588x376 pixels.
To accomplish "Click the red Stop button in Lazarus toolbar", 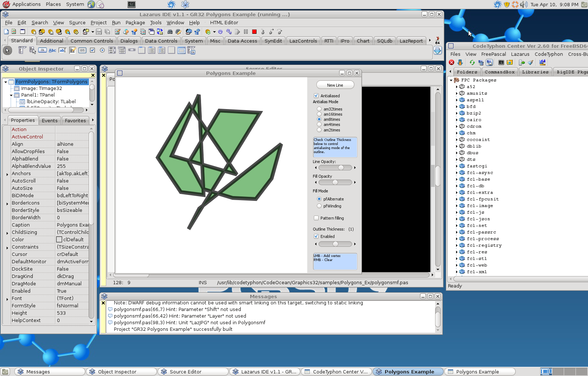I will 254,32.
